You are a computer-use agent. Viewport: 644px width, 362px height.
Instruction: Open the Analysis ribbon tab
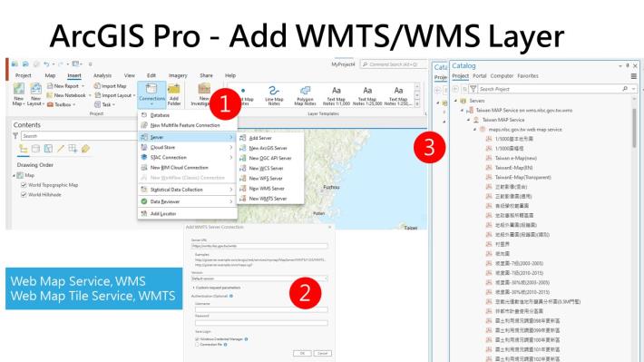pos(102,75)
